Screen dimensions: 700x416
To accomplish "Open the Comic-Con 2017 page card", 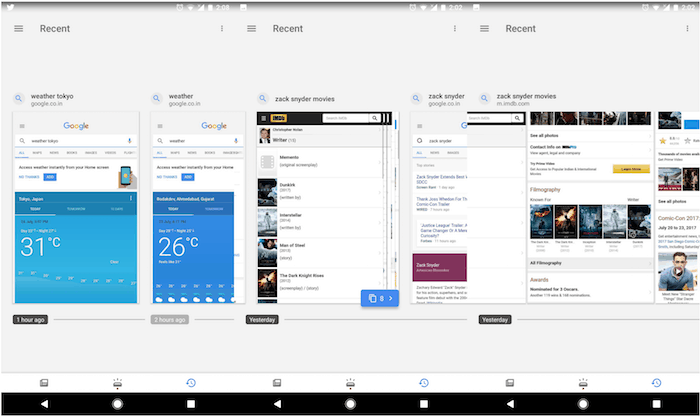I will pos(677,208).
